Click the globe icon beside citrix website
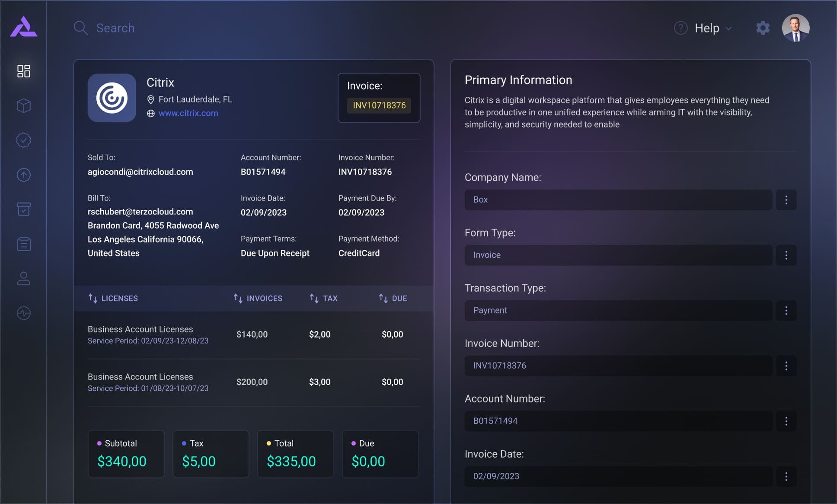Screen dimensions: 837x504 150,113
